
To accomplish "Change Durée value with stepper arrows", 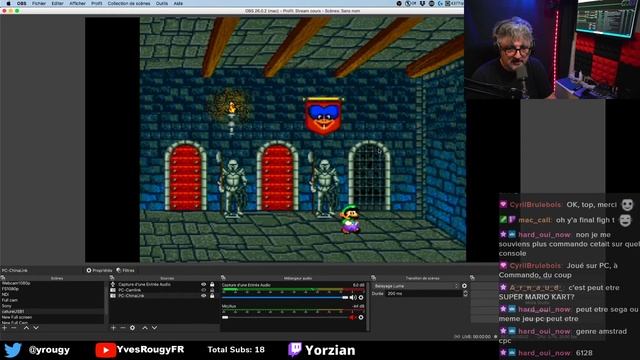I will click(465, 294).
